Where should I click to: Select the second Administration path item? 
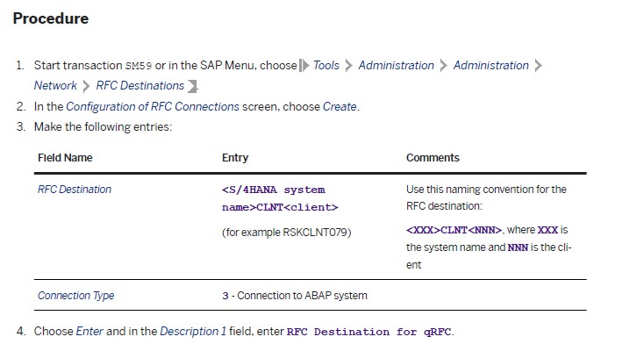point(490,65)
